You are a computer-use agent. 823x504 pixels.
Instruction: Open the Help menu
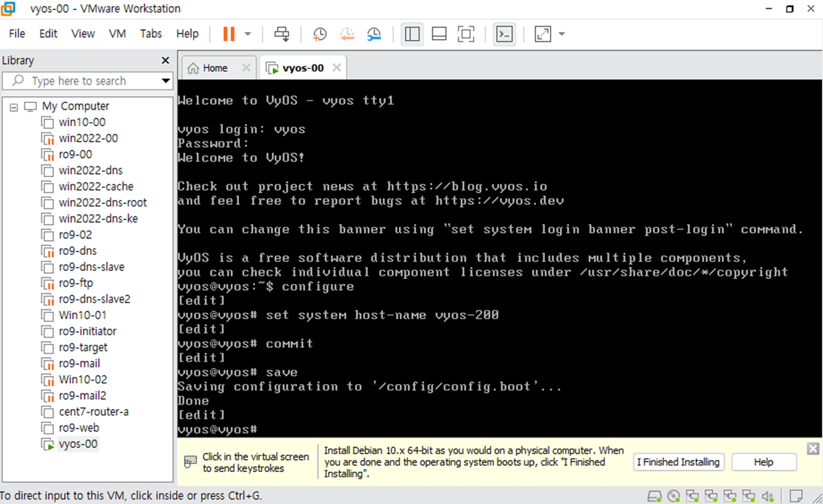[187, 34]
